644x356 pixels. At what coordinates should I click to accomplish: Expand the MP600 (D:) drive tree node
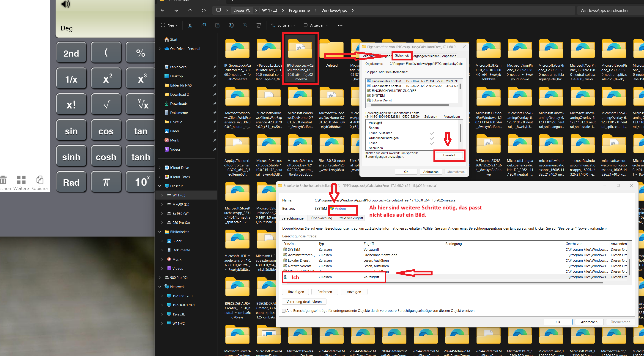click(x=162, y=204)
